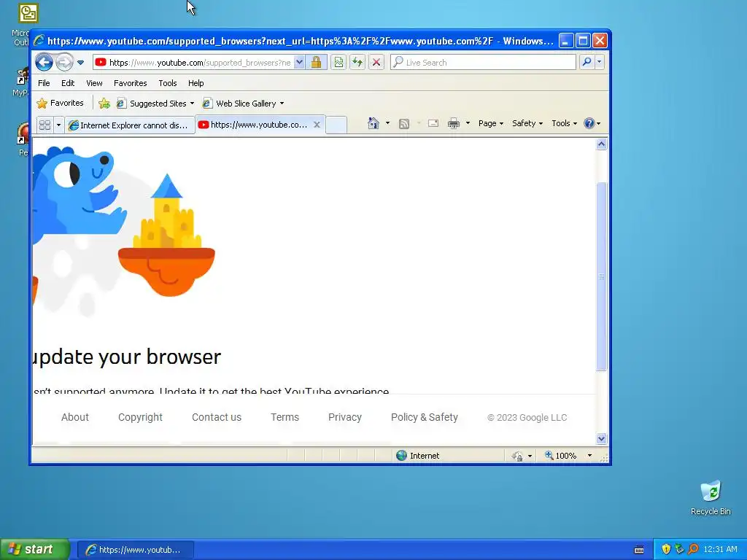
Task: Open the recent pages dropdown arrow
Action: pos(80,63)
